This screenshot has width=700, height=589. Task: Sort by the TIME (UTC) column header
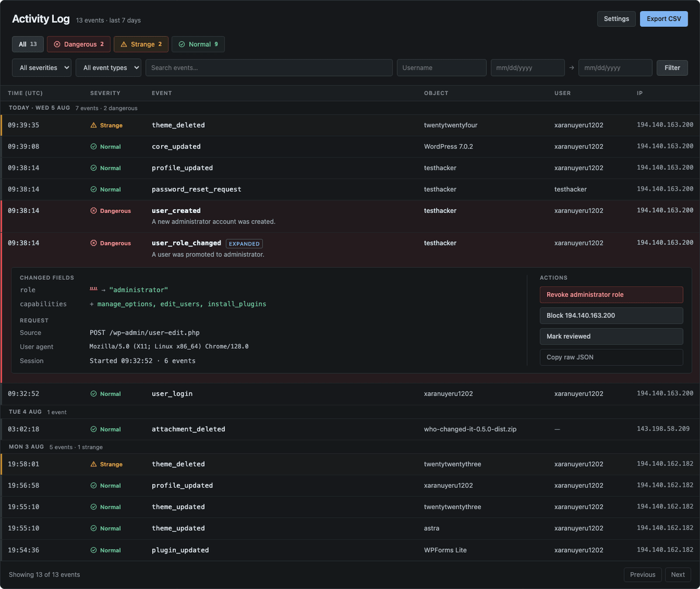pyautogui.click(x=25, y=93)
